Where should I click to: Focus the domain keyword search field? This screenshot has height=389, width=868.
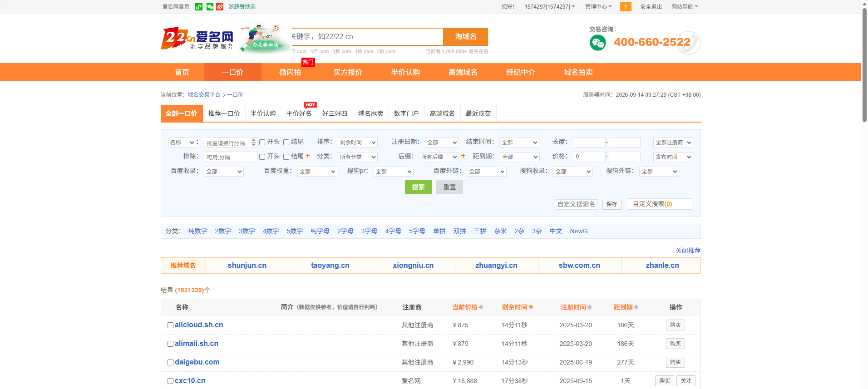point(367,36)
